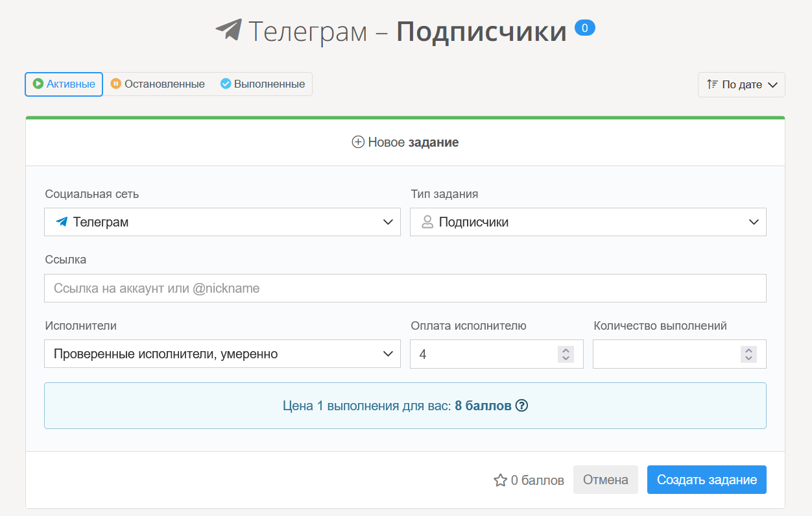Image resolution: width=812 pixels, height=516 pixels.
Task: Click the 'Исполнители' label
Action: pos(81,326)
